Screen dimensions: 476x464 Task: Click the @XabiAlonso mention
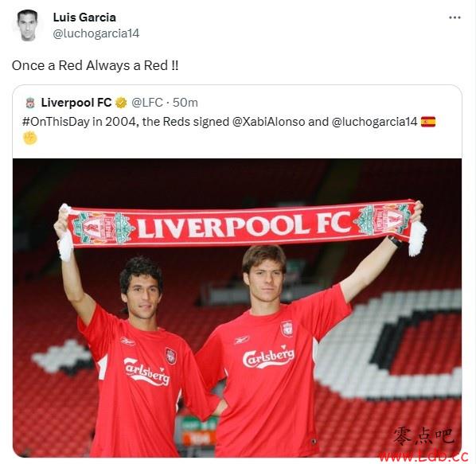click(269, 122)
